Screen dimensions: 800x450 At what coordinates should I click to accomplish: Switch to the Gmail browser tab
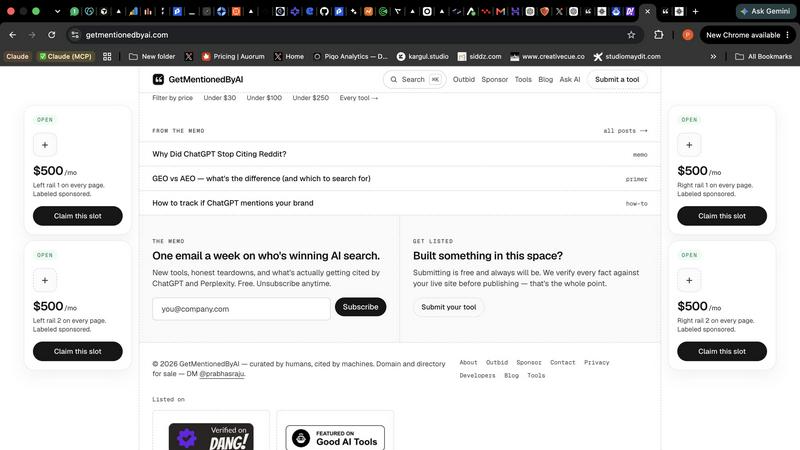point(501,11)
